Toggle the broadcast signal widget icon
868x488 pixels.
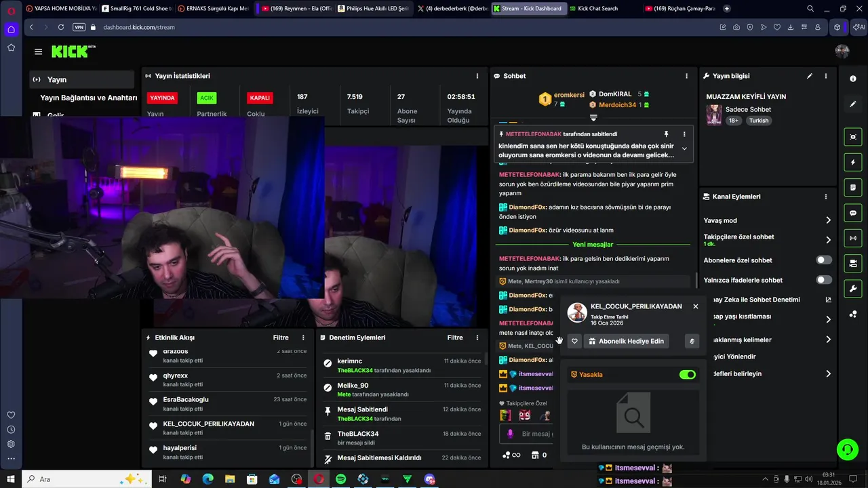click(x=853, y=238)
